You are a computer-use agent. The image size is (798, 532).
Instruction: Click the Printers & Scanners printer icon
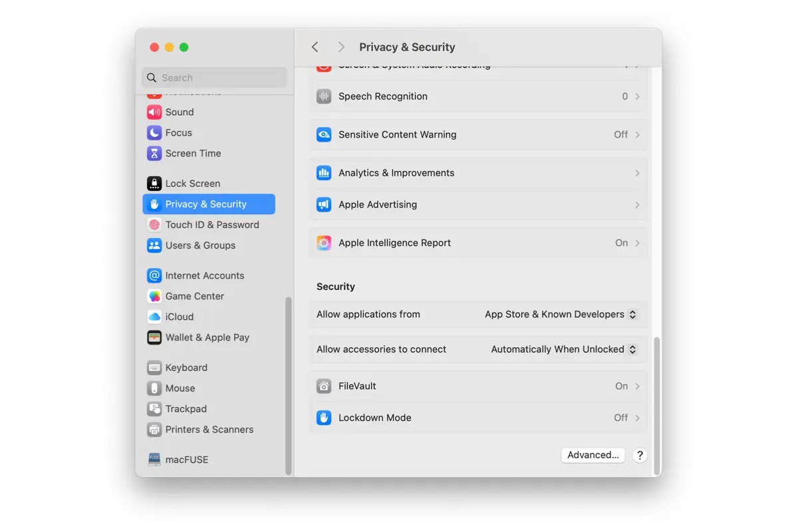pos(154,430)
